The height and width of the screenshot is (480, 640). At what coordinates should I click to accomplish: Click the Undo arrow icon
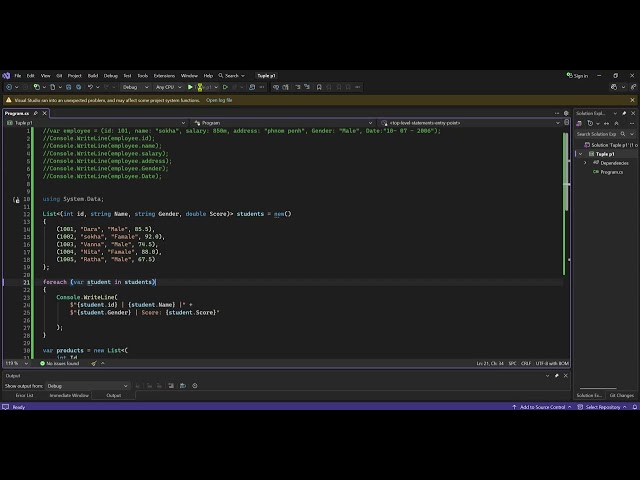[x=91, y=87]
